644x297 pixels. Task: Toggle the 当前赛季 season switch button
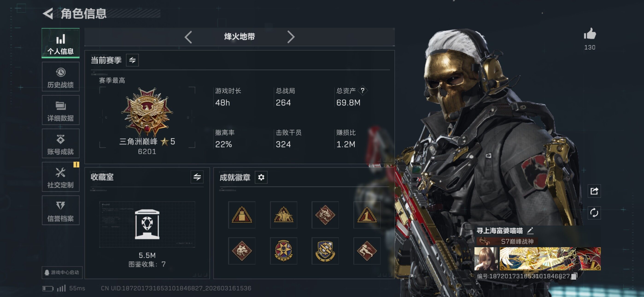pos(132,60)
